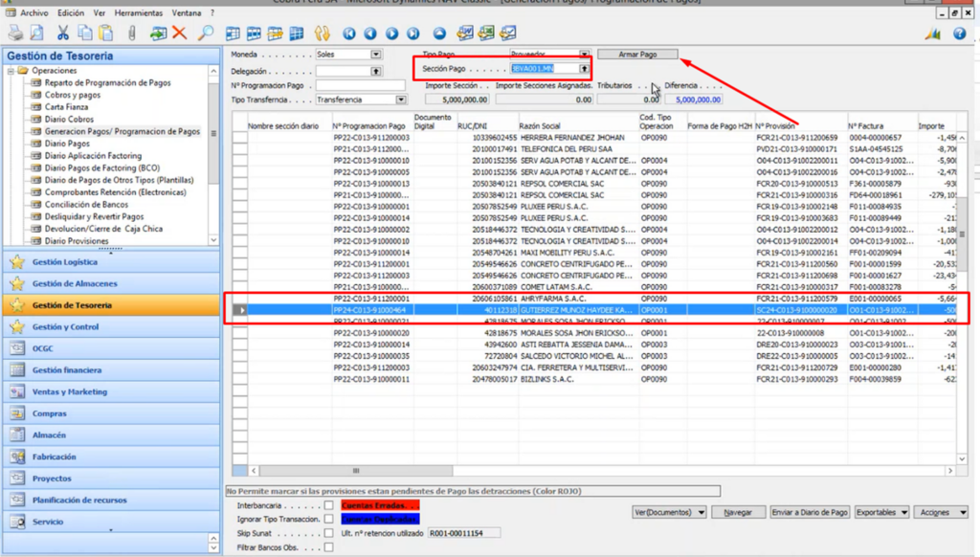Open the Ventana menu
The image size is (980, 557).
[x=187, y=12]
